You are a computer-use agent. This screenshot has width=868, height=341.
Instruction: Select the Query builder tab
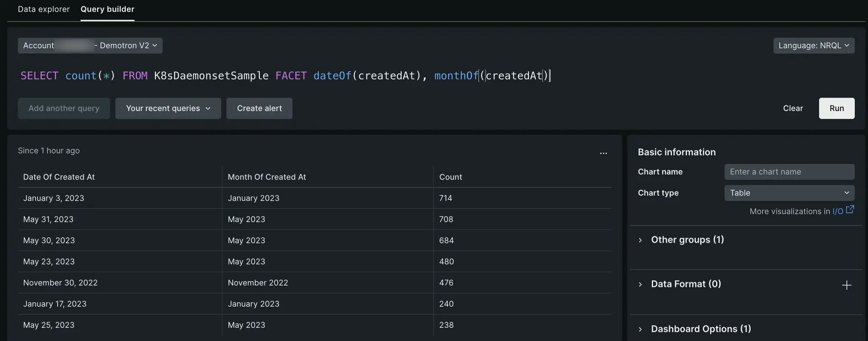pos(107,9)
